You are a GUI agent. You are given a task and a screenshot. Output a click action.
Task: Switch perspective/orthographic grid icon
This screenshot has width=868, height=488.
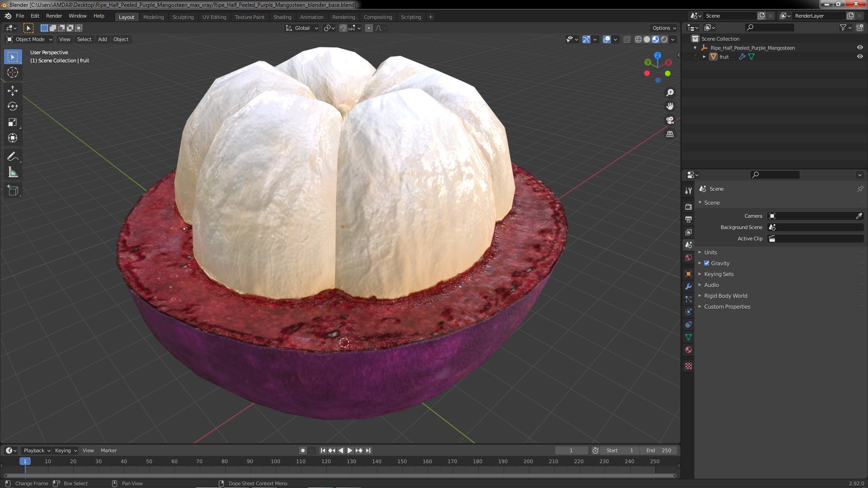coord(670,134)
